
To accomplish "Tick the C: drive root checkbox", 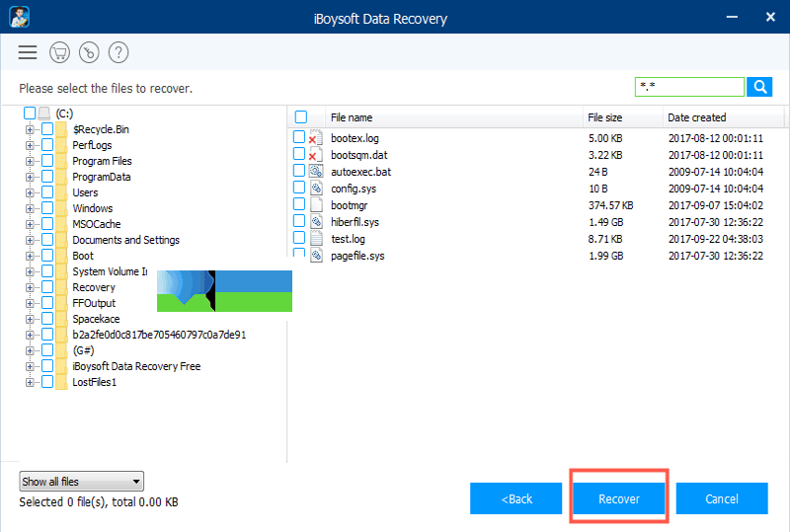I will click(x=30, y=113).
